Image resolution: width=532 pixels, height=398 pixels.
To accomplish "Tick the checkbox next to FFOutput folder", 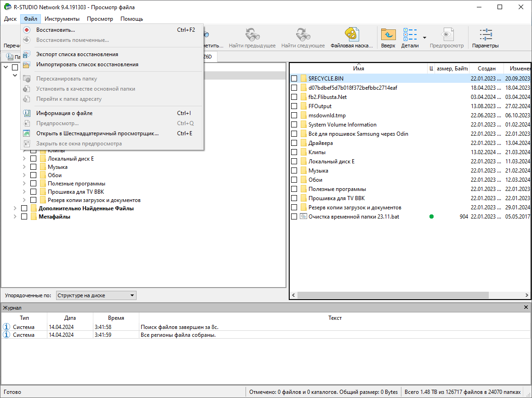I will point(294,106).
